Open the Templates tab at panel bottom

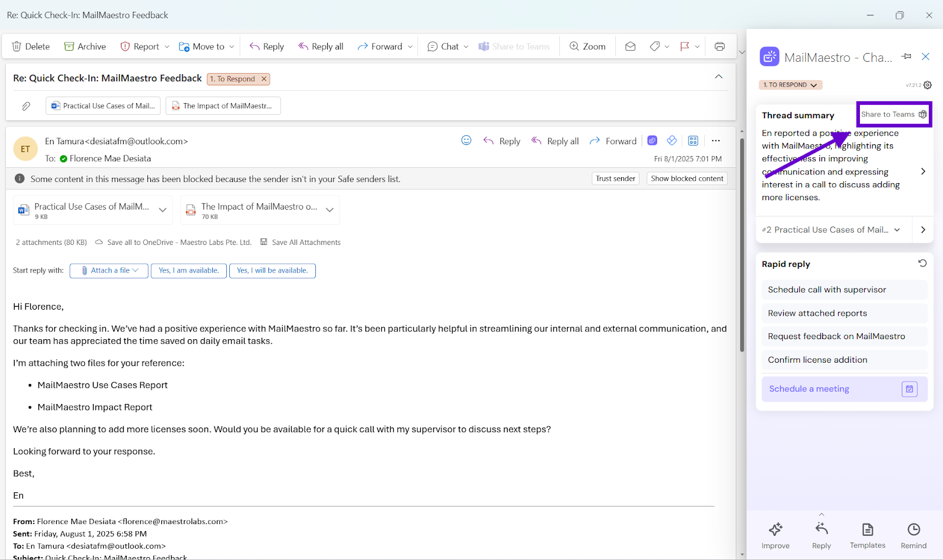pyautogui.click(x=868, y=535)
